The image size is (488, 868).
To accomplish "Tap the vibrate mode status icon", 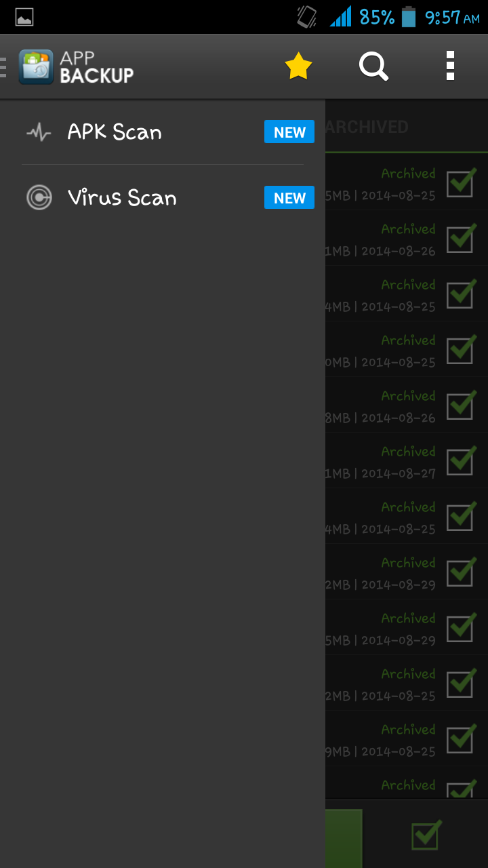I will click(x=307, y=17).
